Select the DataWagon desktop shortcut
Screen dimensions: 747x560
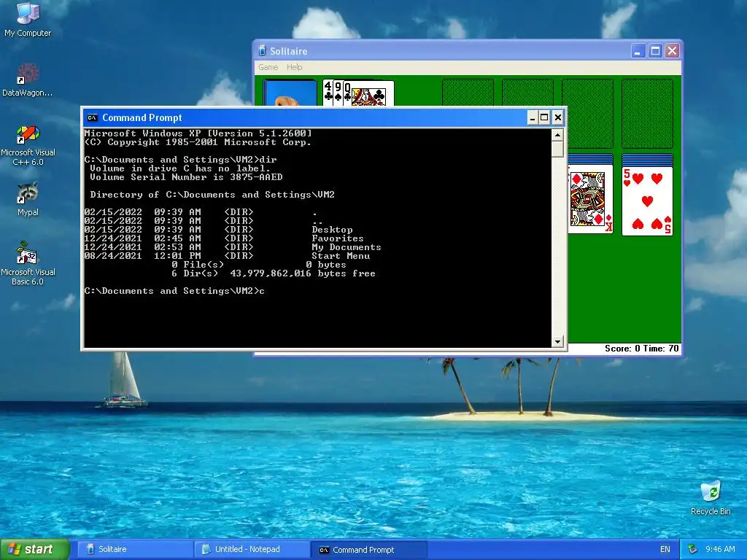[x=27, y=79]
